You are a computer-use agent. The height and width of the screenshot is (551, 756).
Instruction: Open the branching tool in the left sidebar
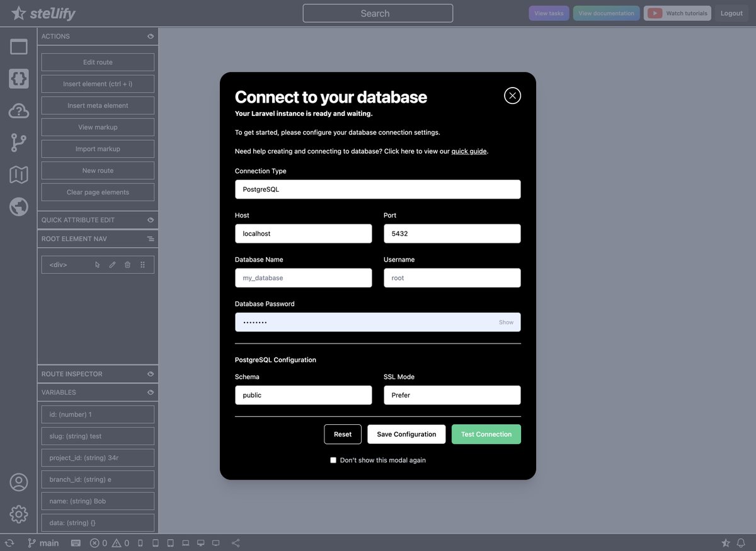click(x=18, y=142)
